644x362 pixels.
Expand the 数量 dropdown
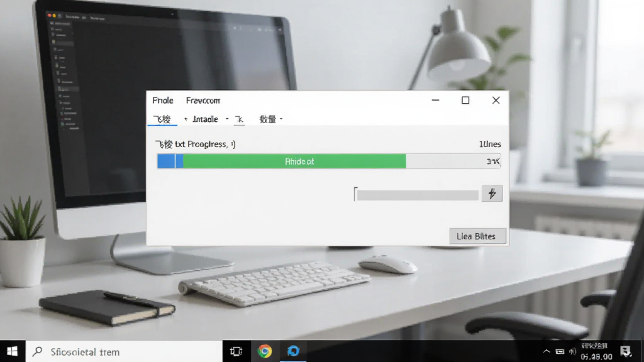[x=270, y=119]
